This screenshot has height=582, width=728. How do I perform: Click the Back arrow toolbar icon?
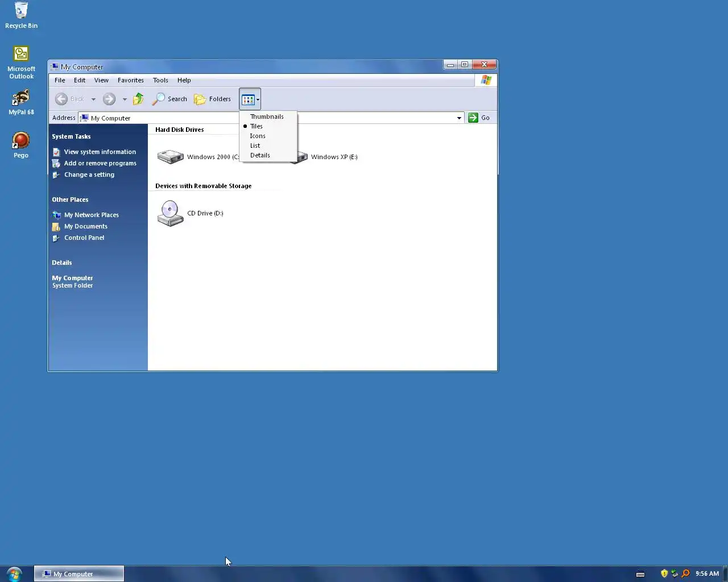click(x=61, y=99)
